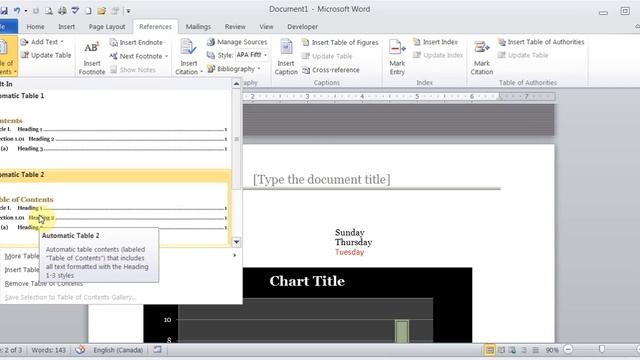Click Insert Endnote

click(136, 42)
